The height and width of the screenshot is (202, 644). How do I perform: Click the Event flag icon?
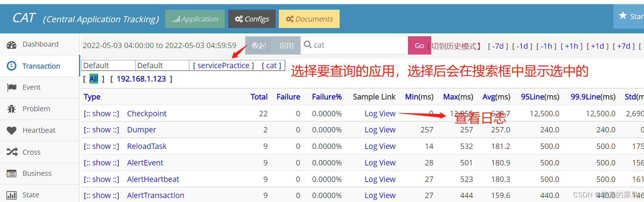tap(11, 87)
